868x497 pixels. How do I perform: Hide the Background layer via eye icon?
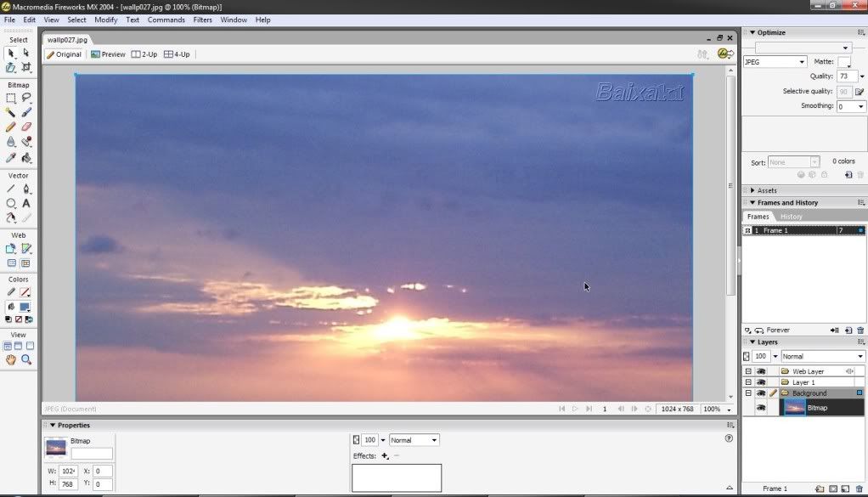tap(761, 393)
